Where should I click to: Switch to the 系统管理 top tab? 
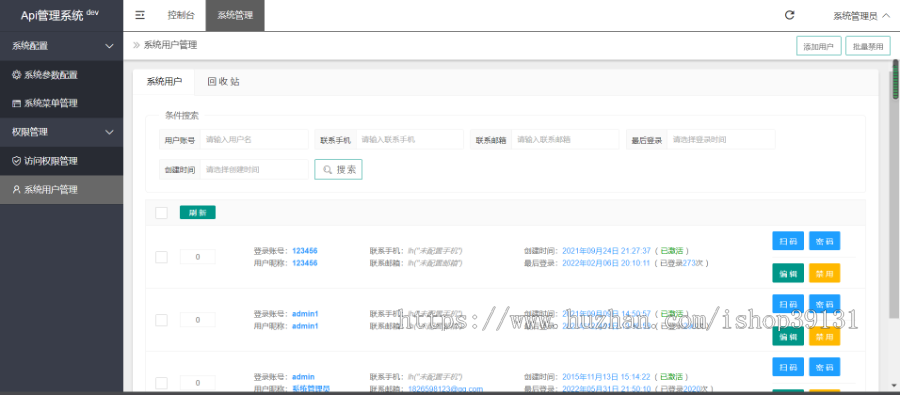[x=235, y=16]
